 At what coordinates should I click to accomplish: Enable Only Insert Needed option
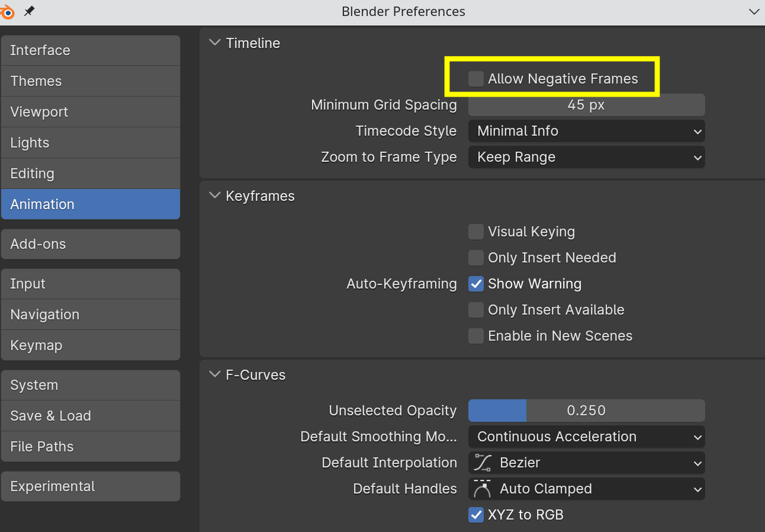point(476,258)
